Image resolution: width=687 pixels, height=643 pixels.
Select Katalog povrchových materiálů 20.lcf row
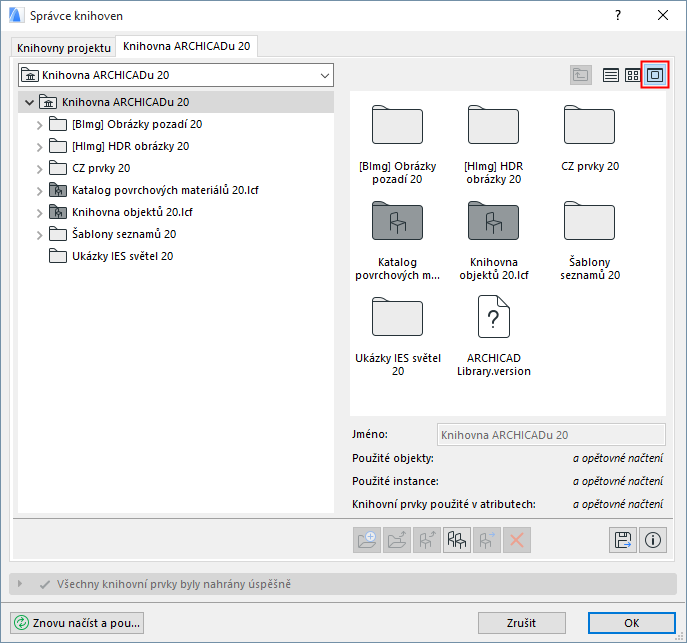(176, 190)
